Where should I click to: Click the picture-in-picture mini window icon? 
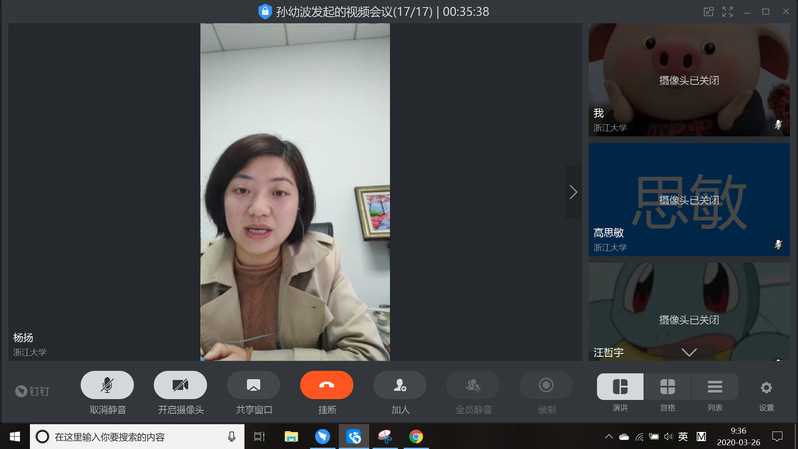pos(709,11)
